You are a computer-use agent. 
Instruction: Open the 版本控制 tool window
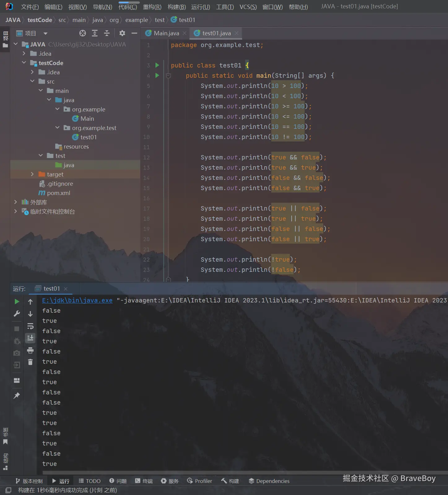pyautogui.click(x=29, y=481)
